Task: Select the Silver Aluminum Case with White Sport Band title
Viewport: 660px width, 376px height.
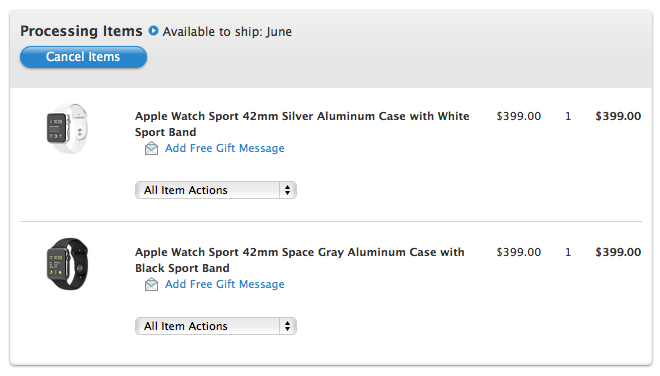Action: click(302, 124)
